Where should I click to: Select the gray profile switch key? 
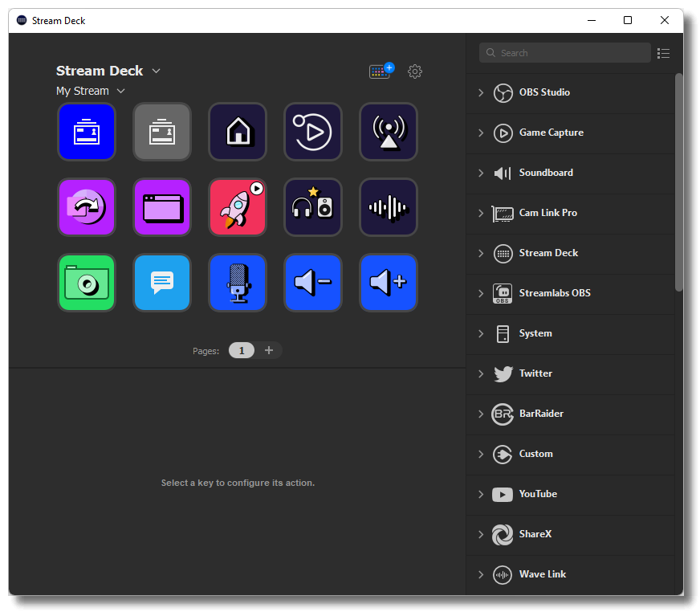(162, 132)
